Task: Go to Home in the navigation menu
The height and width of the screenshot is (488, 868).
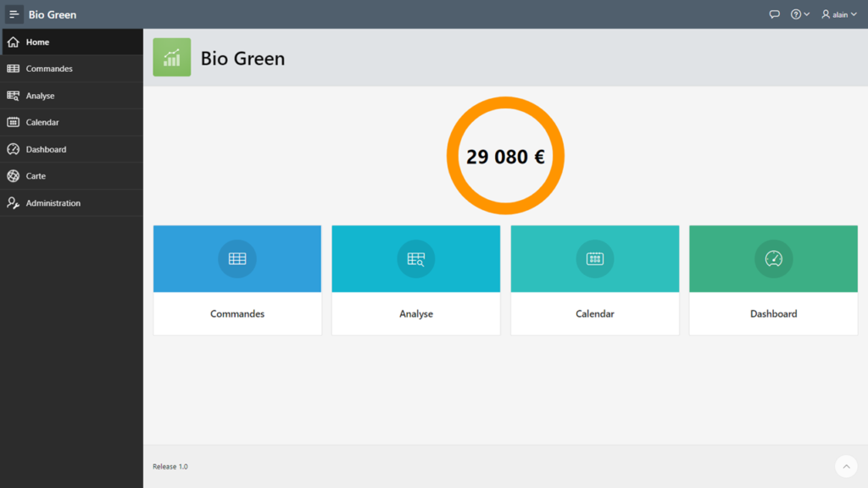Action: click(72, 42)
